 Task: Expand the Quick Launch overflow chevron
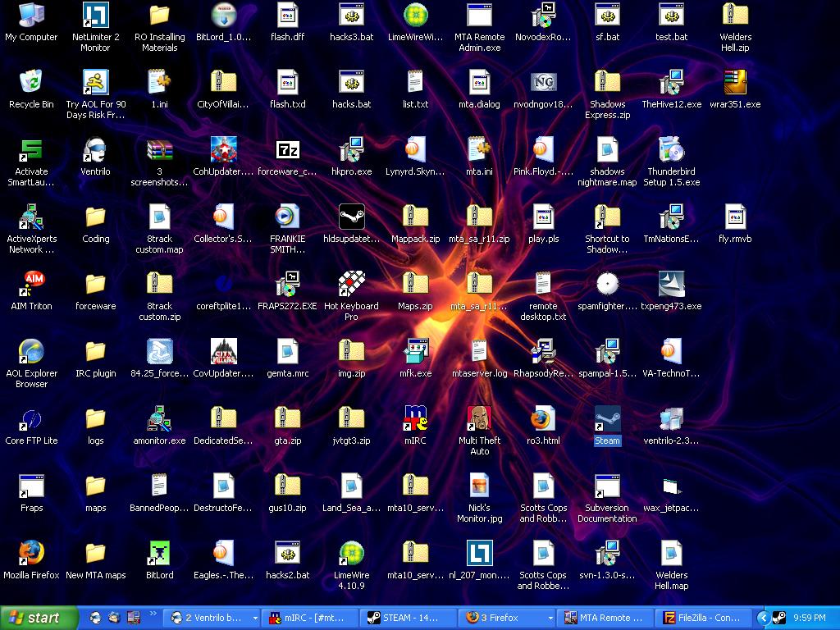pyautogui.click(x=153, y=613)
